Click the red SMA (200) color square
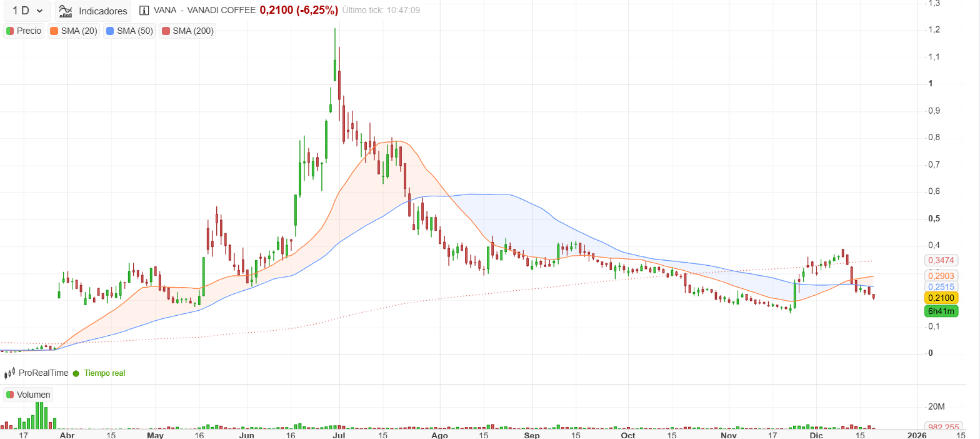Screen dimensions: 980x439 point(166,31)
